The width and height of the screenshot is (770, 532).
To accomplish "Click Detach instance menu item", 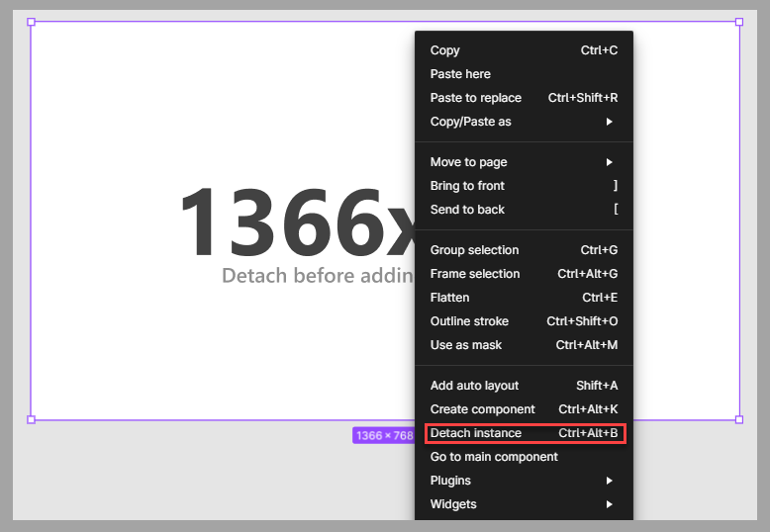I will pos(524,433).
